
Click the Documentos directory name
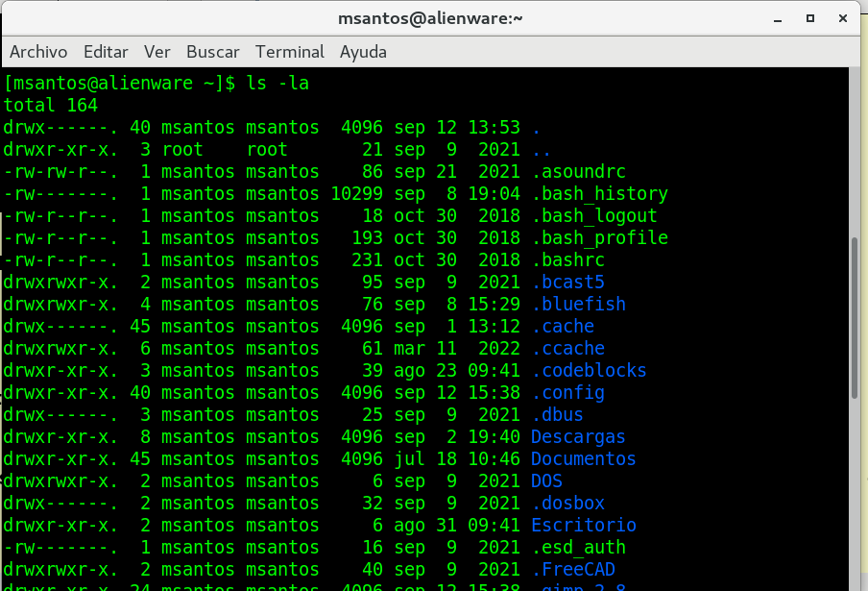click(x=583, y=459)
